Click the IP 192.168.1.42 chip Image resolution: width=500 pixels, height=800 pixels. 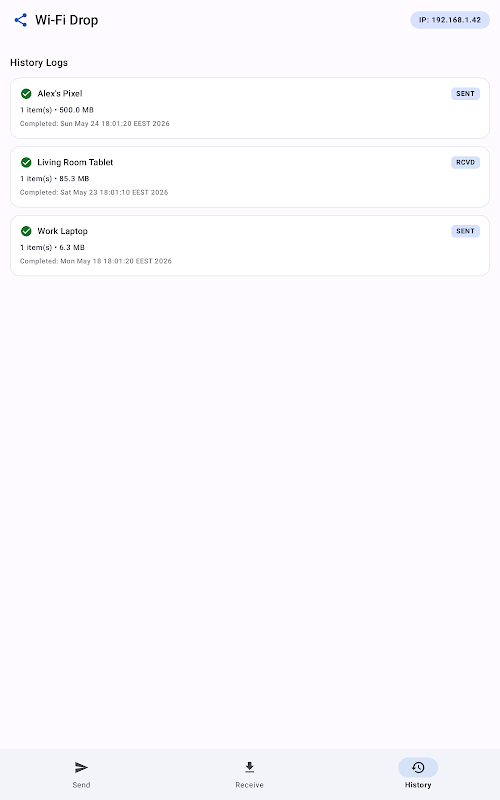coord(450,20)
